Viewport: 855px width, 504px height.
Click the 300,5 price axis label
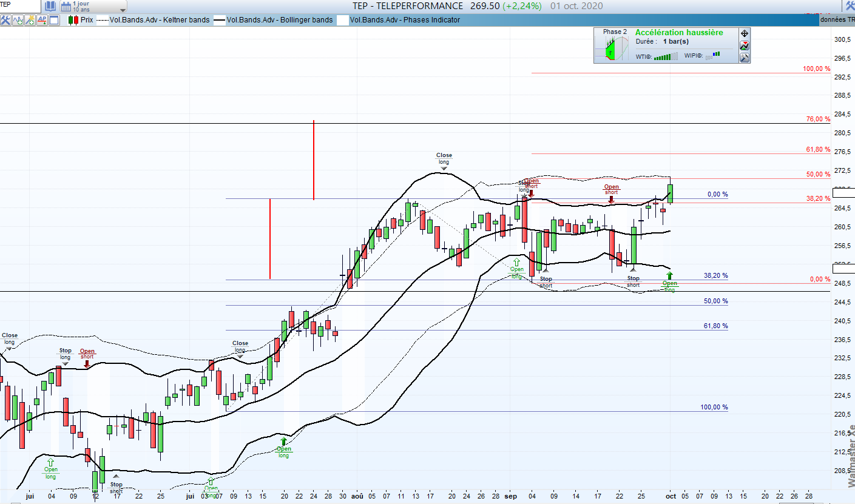tap(843, 39)
